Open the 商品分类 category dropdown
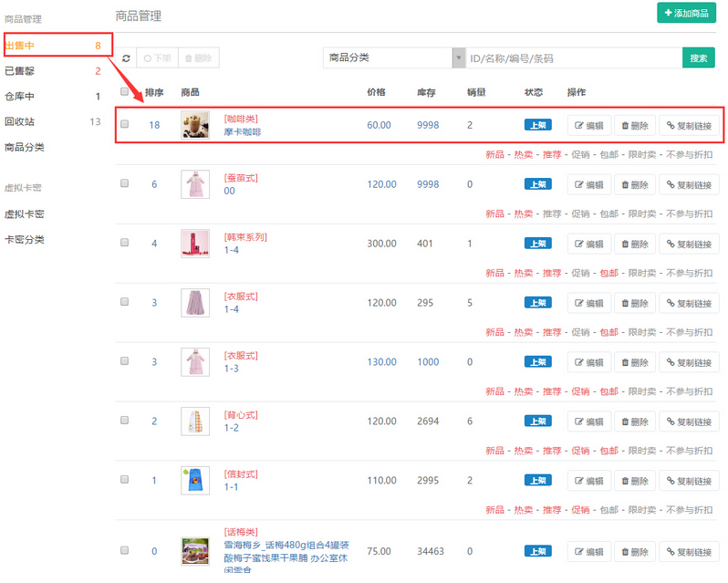This screenshot has height=583, width=728. click(x=394, y=58)
